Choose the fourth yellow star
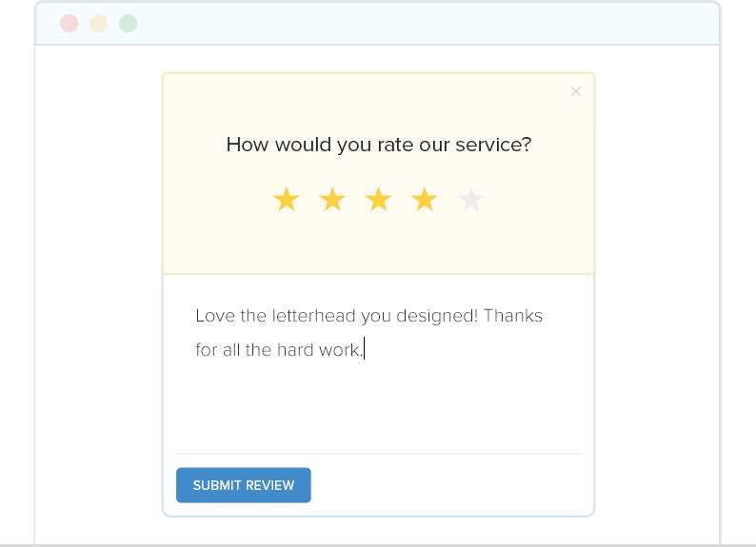The image size is (756, 547). [424, 200]
